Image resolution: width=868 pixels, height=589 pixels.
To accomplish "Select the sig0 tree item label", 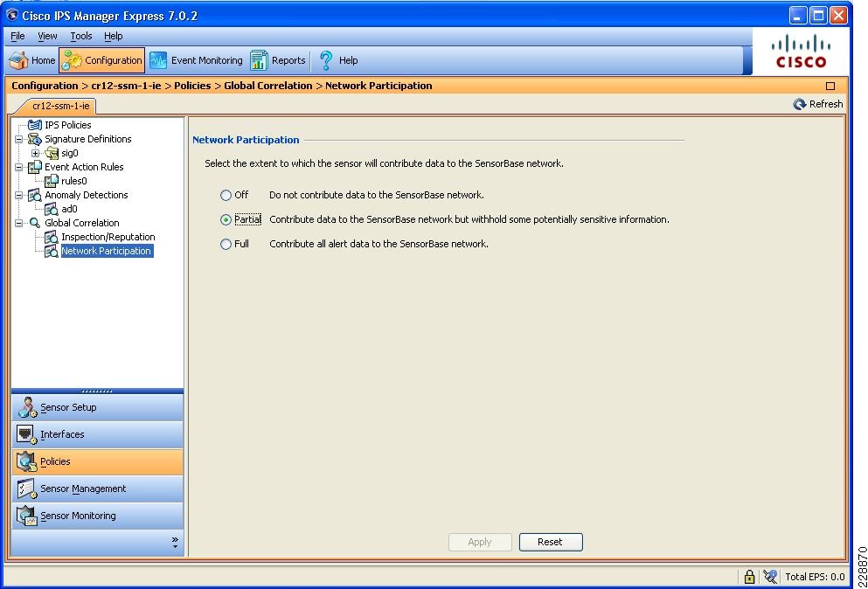I will click(70, 153).
